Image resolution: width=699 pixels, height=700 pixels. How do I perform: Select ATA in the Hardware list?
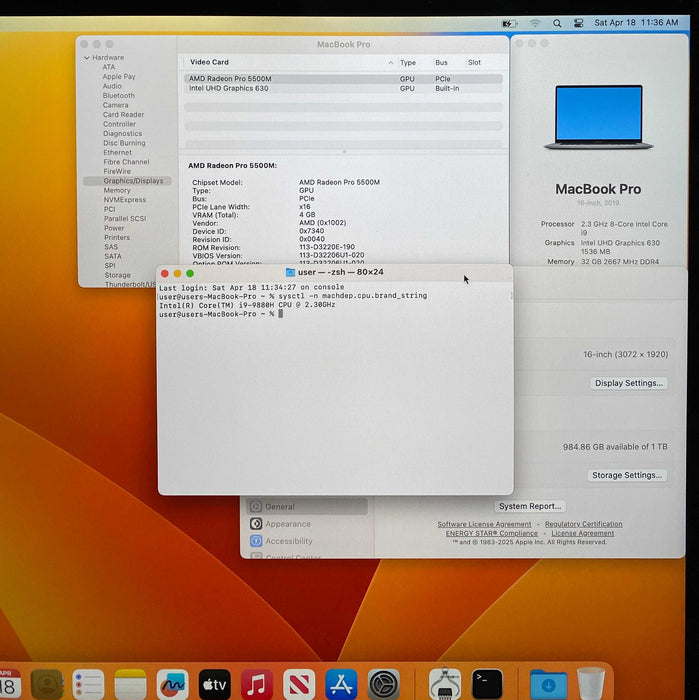[x=109, y=67]
